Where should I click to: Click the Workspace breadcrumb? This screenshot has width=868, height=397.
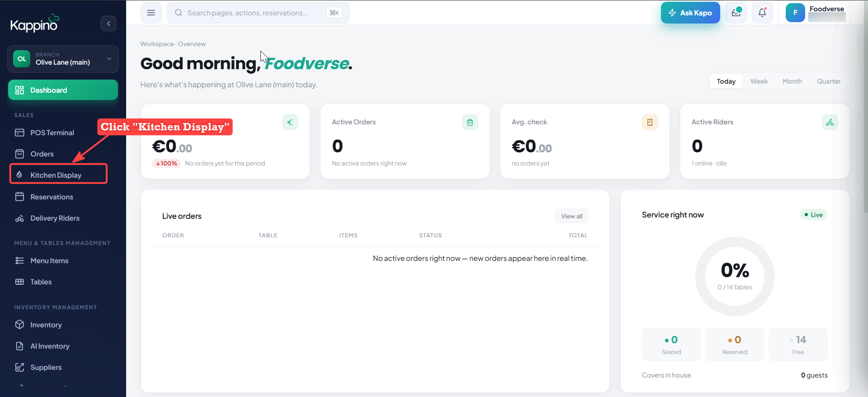click(x=157, y=44)
